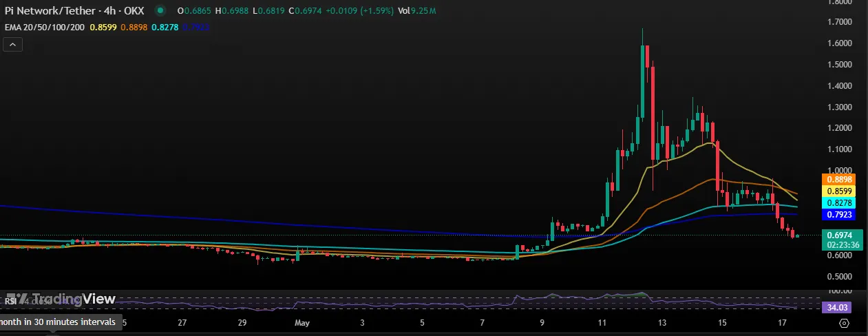Click the 29 date label on time axis
This screenshot has width=868, height=336.
point(242,322)
